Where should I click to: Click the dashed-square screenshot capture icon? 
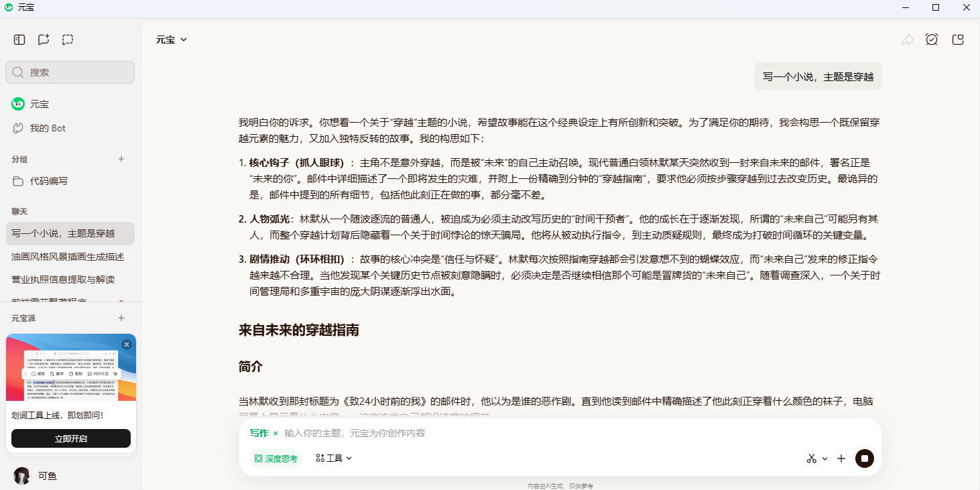68,40
